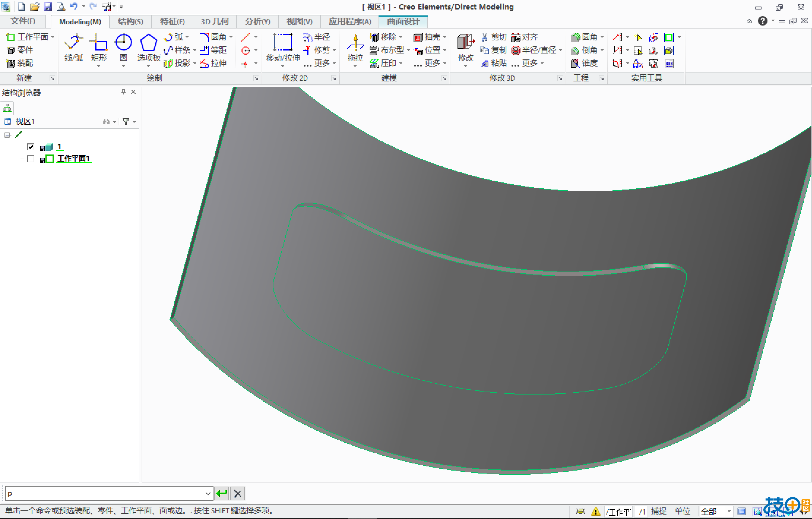Toggle 捕捉 snap in status bar
The height and width of the screenshot is (519, 812).
[658, 511]
